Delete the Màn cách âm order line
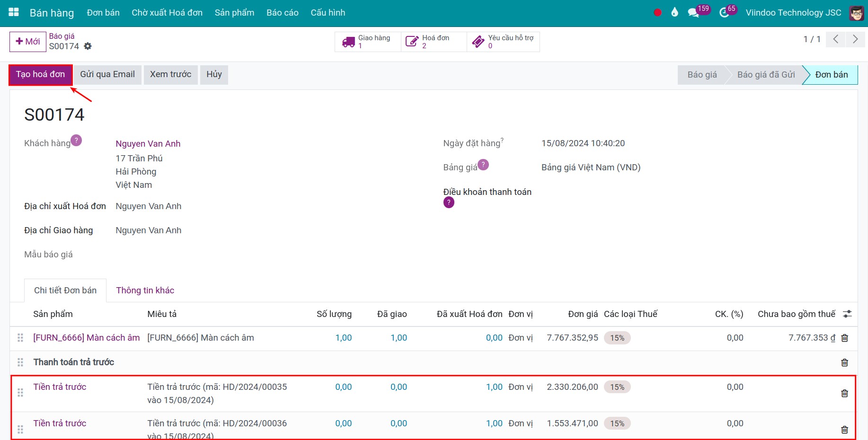 tap(844, 338)
